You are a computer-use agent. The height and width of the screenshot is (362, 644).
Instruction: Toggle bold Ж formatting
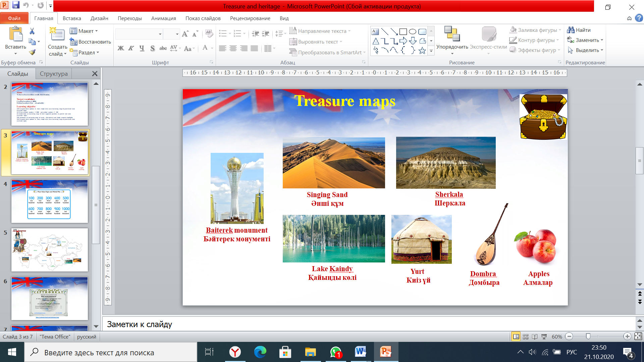pyautogui.click(x=121, y=49)
